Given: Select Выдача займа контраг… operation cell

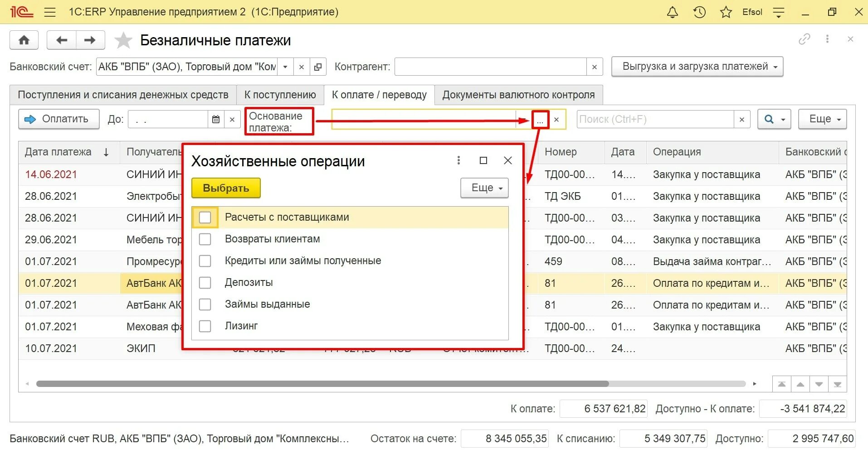Looking at the screenshot, I should tap(712, 261).
